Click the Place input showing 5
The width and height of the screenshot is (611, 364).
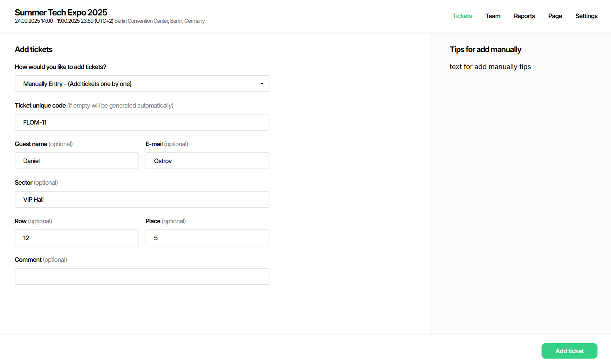(207, 238)
